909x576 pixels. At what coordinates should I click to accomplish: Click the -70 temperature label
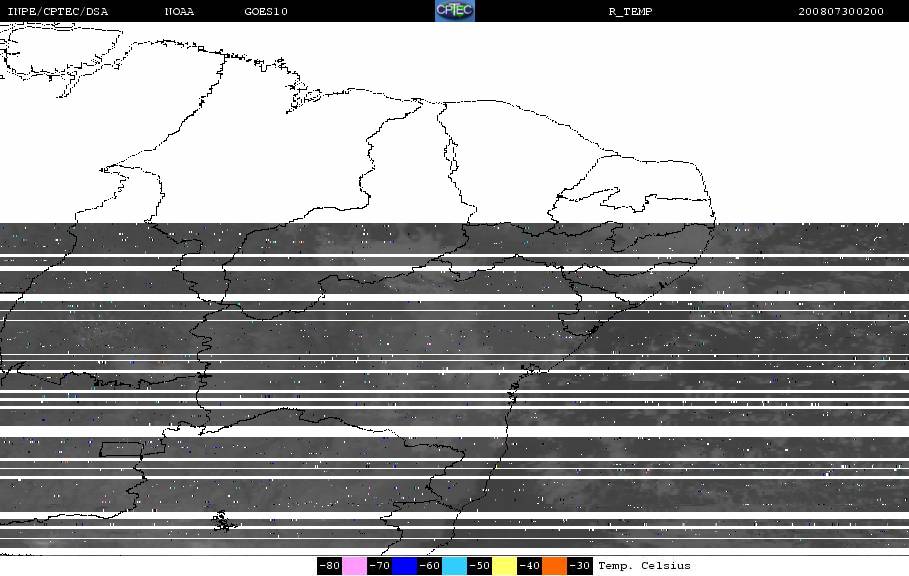(379, 566)
